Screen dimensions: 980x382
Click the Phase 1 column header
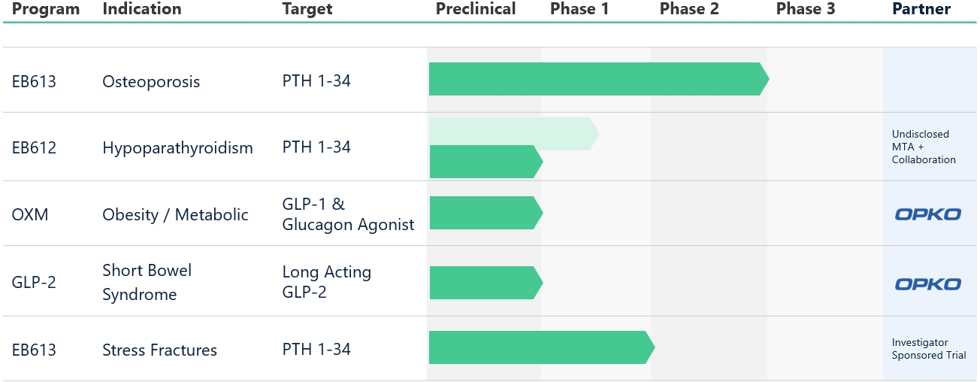tap(579, 9)
